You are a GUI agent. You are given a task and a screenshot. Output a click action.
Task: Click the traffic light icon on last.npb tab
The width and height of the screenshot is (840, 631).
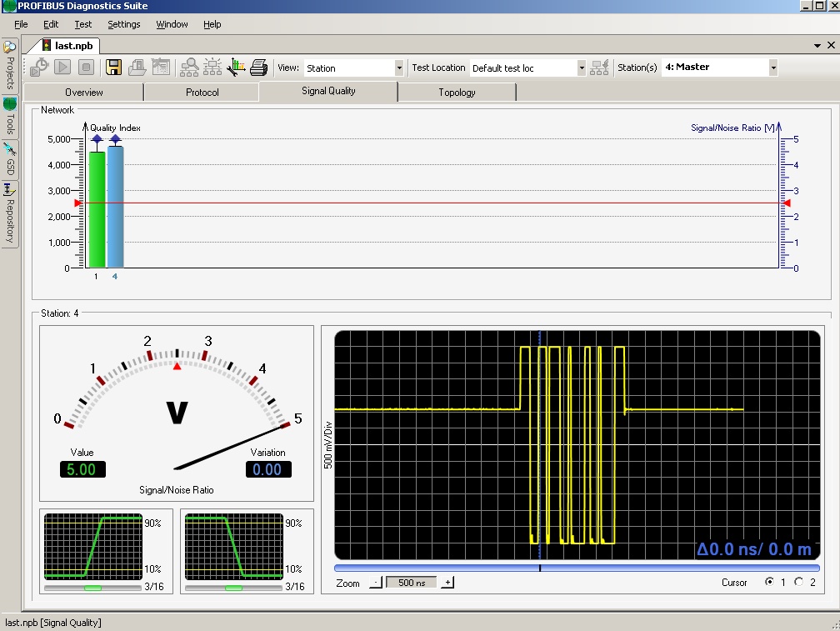click(47, 46)
